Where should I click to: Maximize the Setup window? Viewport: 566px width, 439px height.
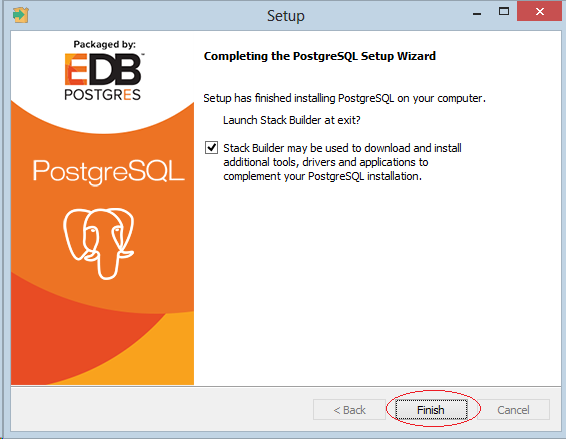pyautogui.click(x=504, y=12)
